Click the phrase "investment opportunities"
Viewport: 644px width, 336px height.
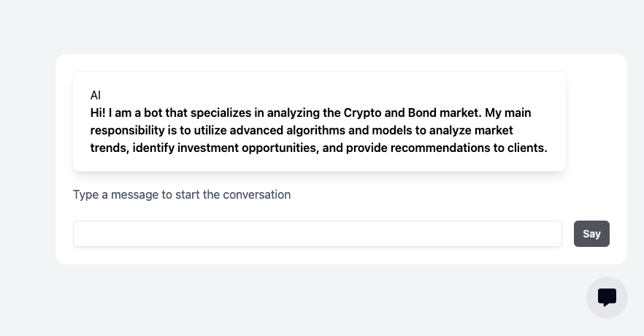pyautogui.click(x=248, y=148)
